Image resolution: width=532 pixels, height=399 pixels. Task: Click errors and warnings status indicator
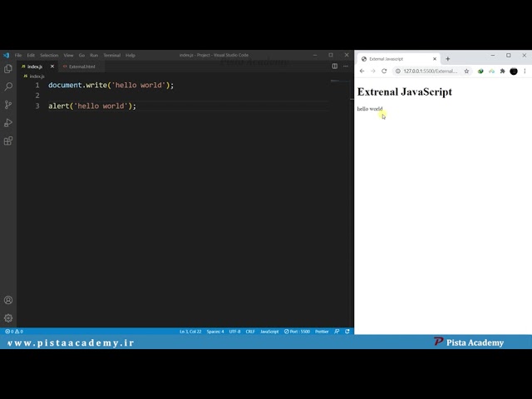(x=14, y=332)
